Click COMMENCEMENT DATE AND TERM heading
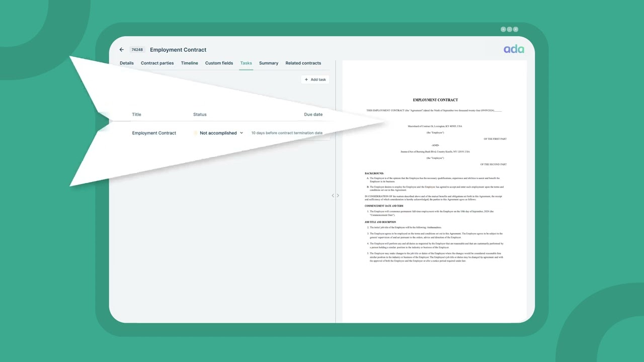The height and width of the screenshot is (362, 644). tap(384, 206)
